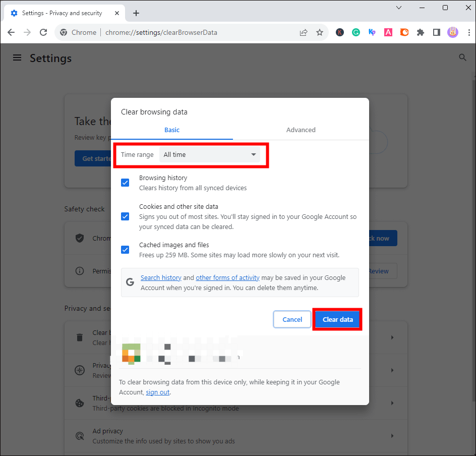Click the Ad privacy icon
Viewport: 476px width, 456px height.
(80, 436)
